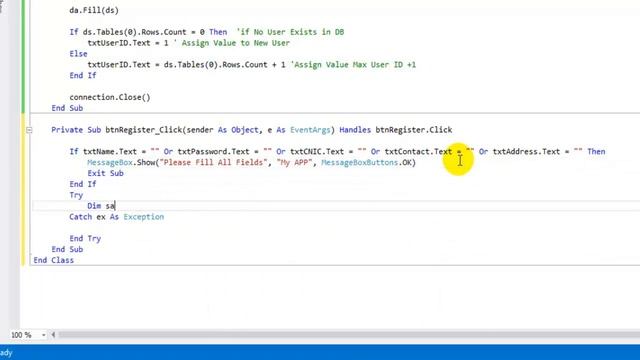Screen dimensions: 640x360
Task: Click 'End Try' line
Action: (x=85, y=238)
